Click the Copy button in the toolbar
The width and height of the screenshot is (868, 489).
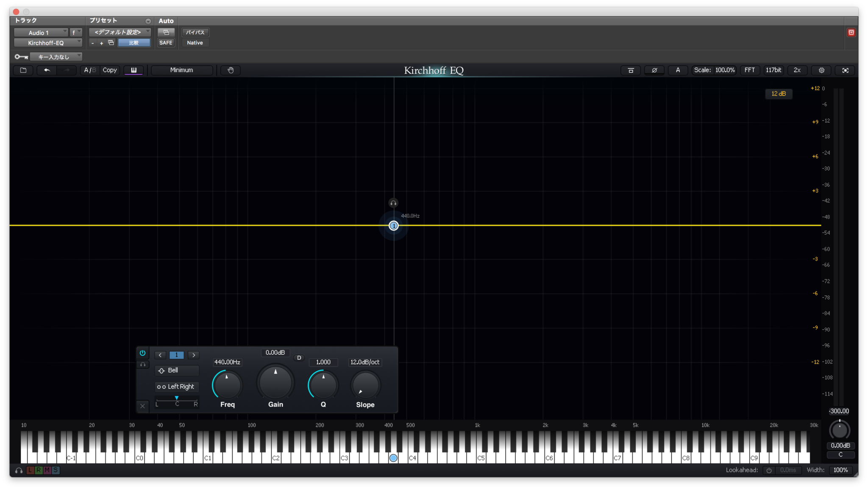click(109, 70)
